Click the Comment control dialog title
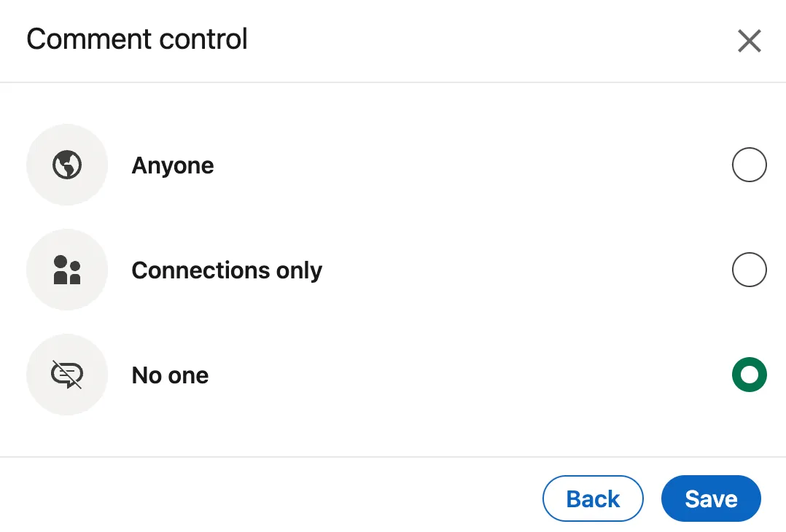Screen dimensions: 786x532 click(137, 39)
